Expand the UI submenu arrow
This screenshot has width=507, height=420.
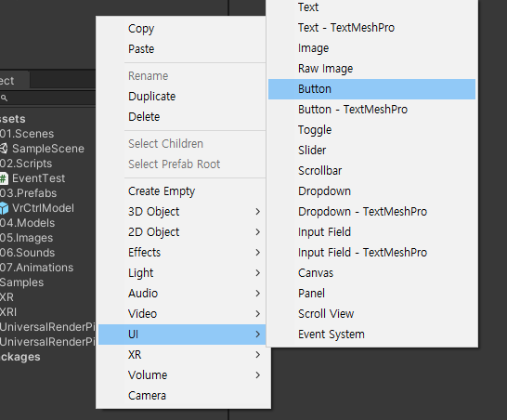click(x=258, y=335)
